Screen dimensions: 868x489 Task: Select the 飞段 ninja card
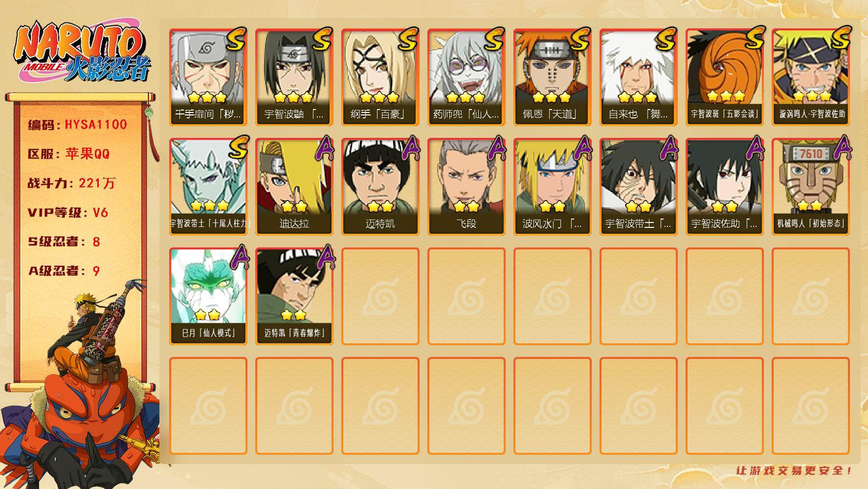click(x=466, y=187)
